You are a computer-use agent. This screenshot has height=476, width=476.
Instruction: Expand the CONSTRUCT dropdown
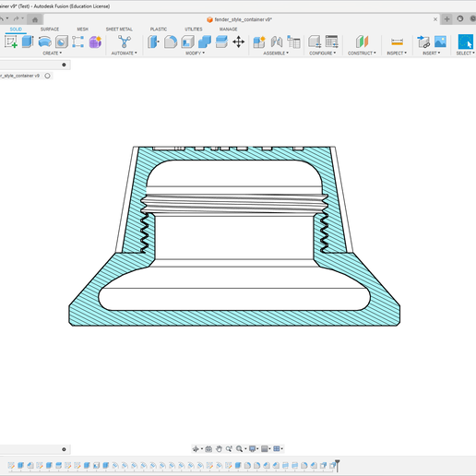[x=362, y=54]
